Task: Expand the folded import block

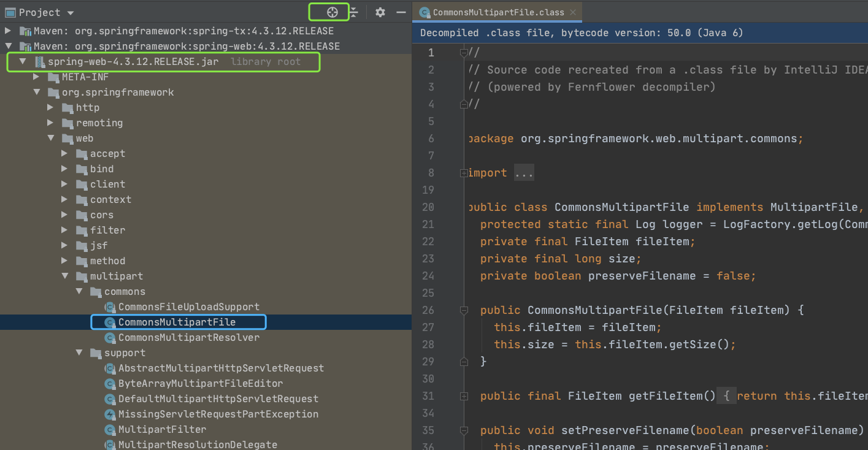Action: [x=464, y=173]
